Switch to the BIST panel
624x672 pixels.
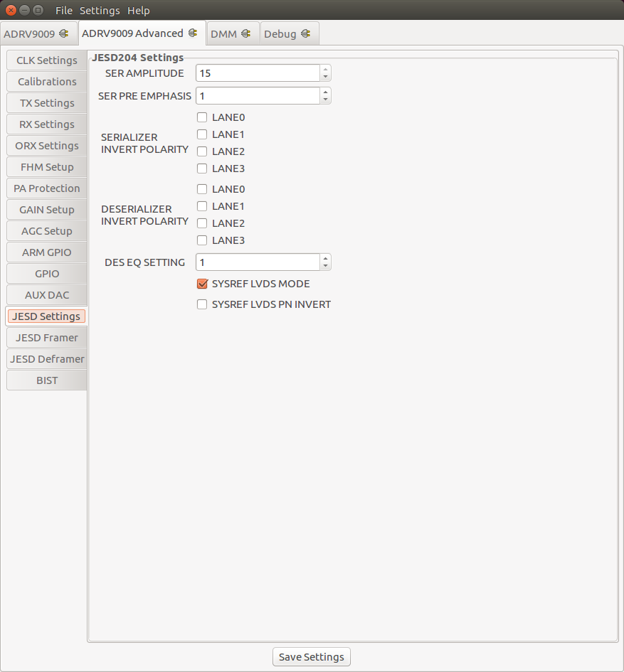click(46, 380)
